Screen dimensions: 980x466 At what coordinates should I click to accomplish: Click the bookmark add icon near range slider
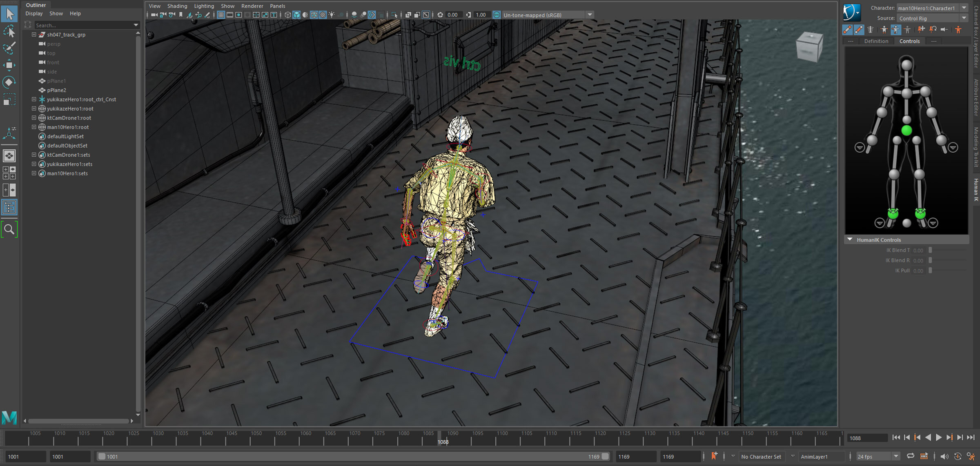point(714,456)
